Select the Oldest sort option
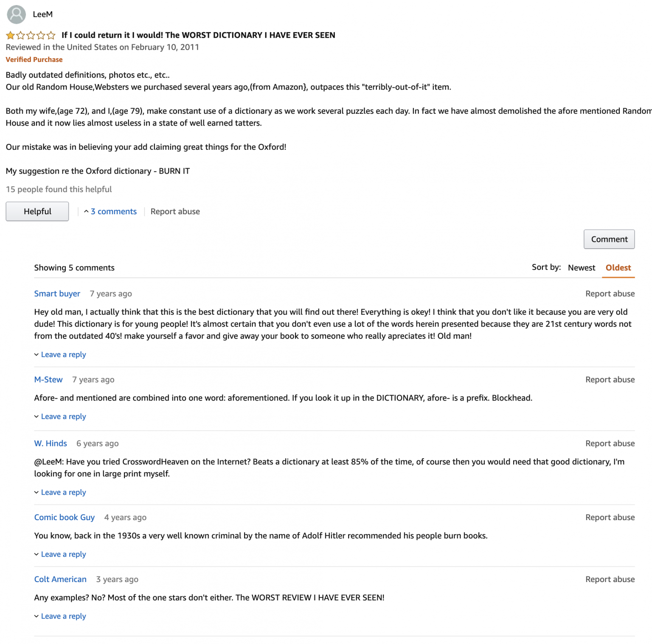The image size is (652, 644). click(618, 268)
